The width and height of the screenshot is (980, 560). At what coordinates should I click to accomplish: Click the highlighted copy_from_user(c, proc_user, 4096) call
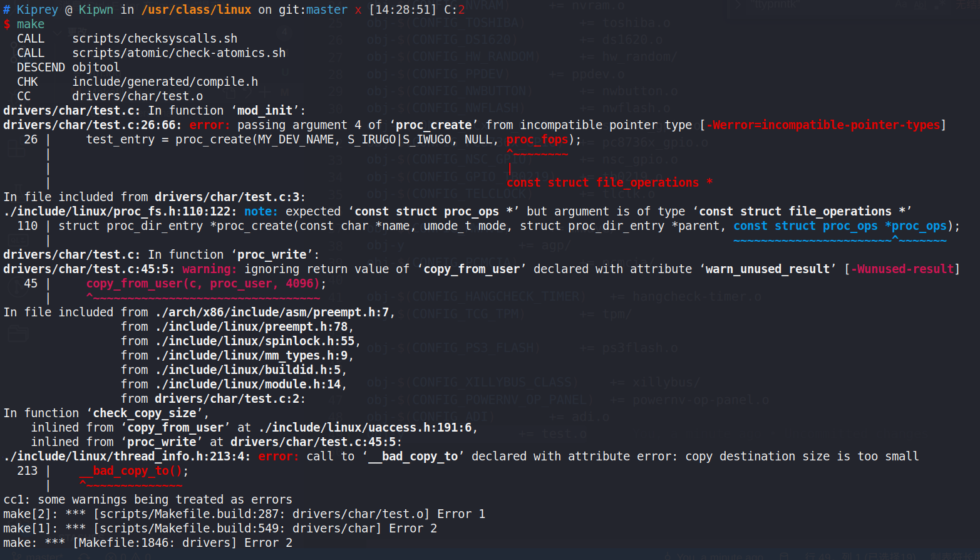(x=202, y=284)
